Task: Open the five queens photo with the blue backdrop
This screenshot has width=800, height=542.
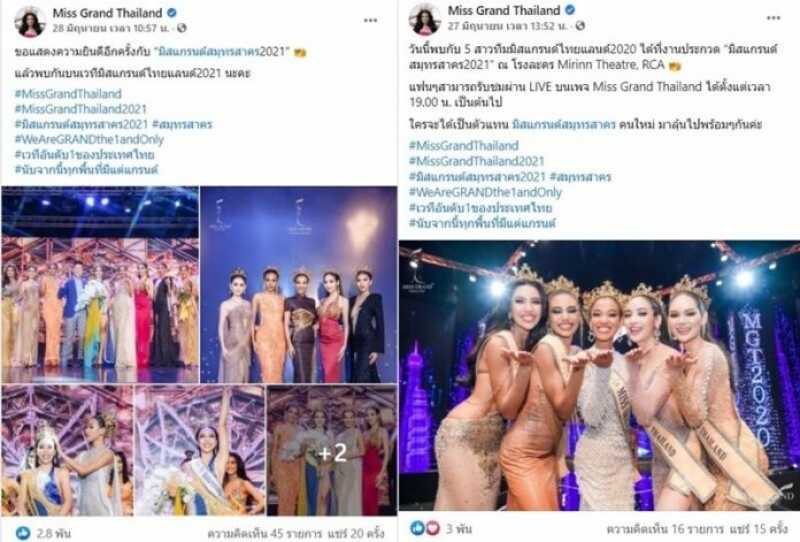Action: coord(298,285)
